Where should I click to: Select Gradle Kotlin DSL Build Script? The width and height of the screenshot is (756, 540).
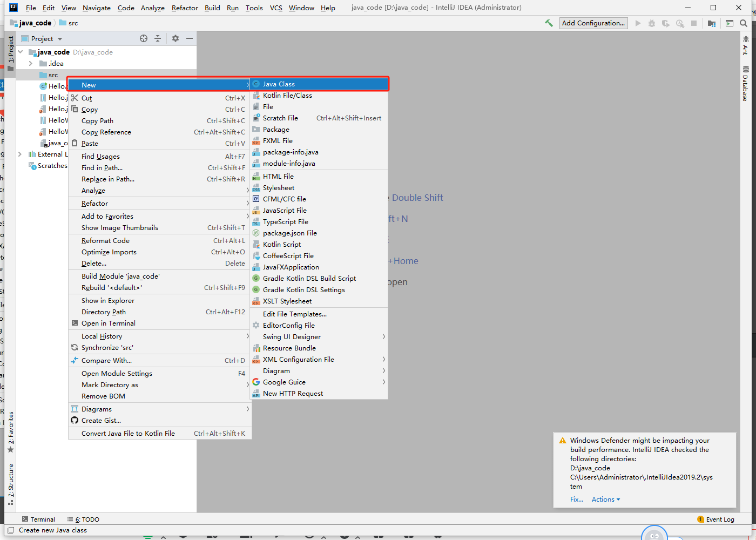(319, 279)
